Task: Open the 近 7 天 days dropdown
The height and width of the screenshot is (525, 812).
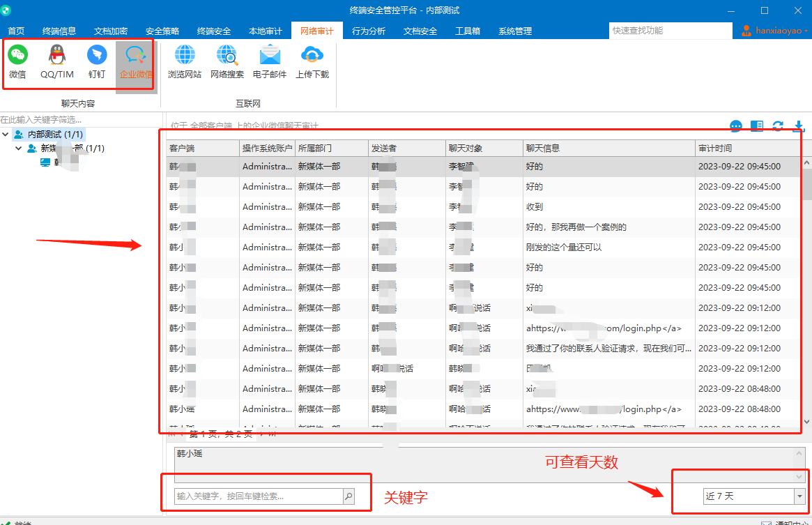Action: (x=799, y=496)
